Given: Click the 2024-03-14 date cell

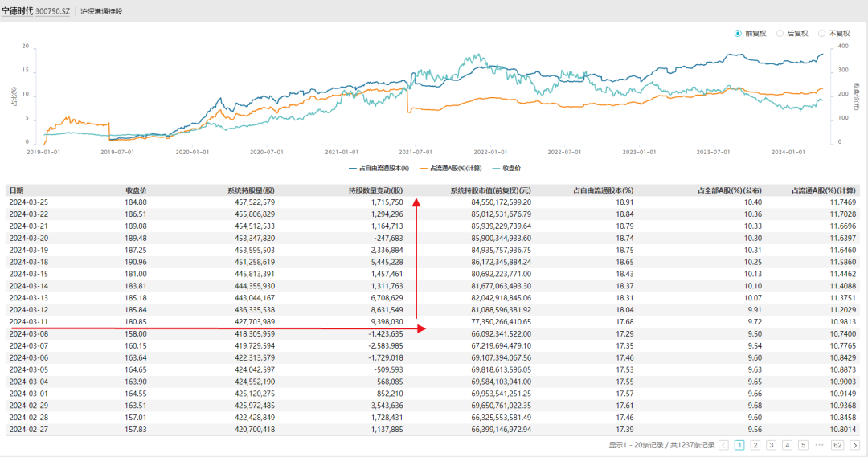Looking at the screenshot, I should pos(29,286).
